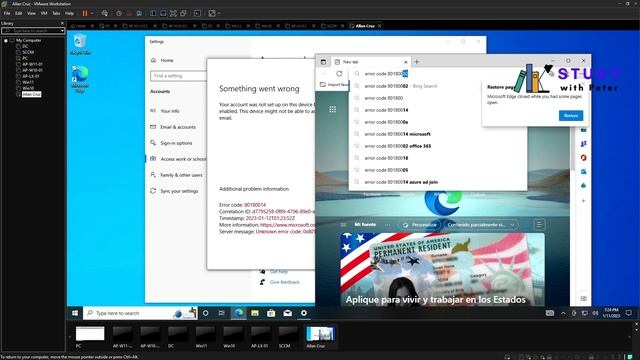Image resolution: width=640 pixels, height=360 pixels.
Task: Open a new Edge tab with plus
Action: (417, 62)
